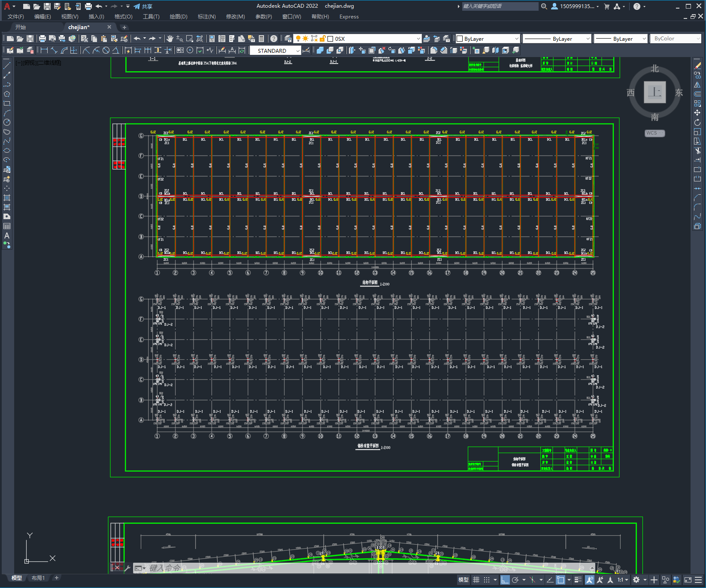Screen dimensions: 706x588
Task: Open the 修改(M) menu
Action: [x=236, y=17]
